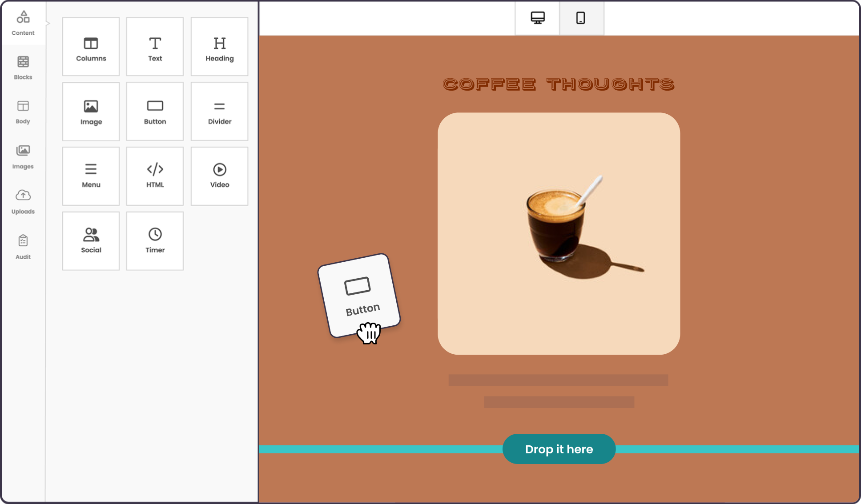Switch to mobile preview mode

pyautogui.click(x=581, y=18)
